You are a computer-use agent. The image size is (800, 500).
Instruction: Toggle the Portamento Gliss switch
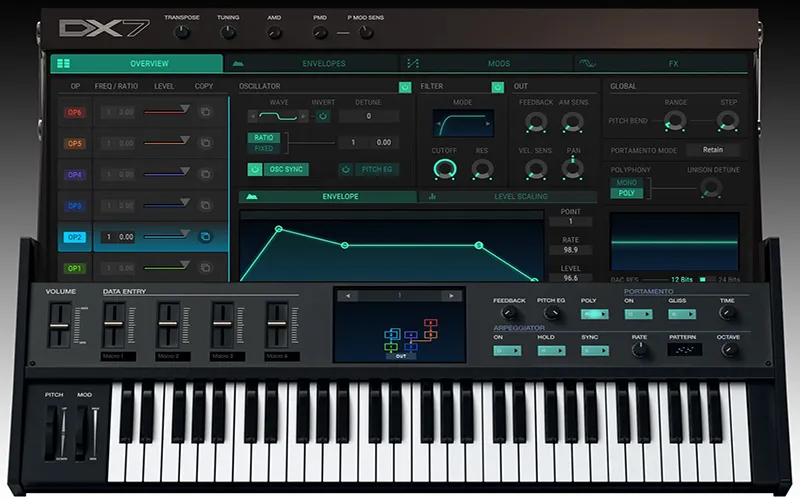[x=682, y=314]
